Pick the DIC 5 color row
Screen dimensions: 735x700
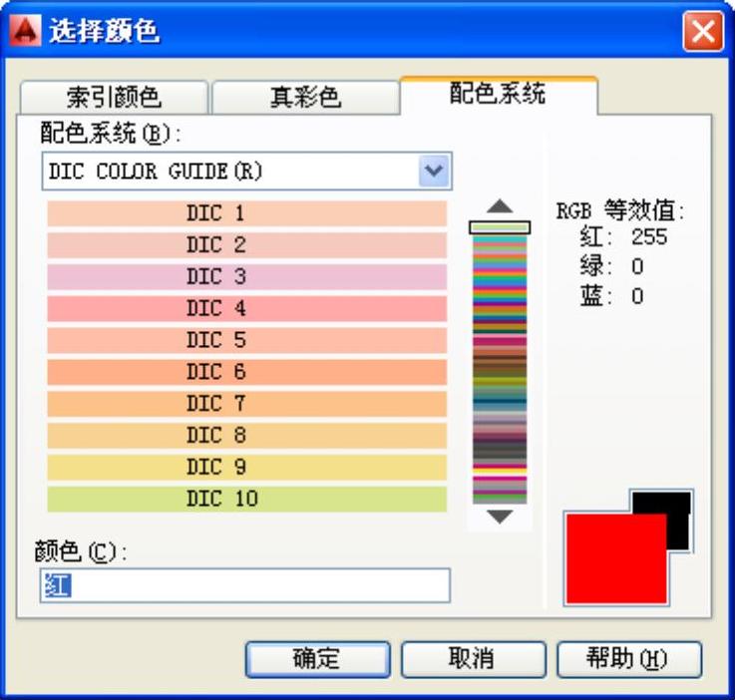point(247,340)
